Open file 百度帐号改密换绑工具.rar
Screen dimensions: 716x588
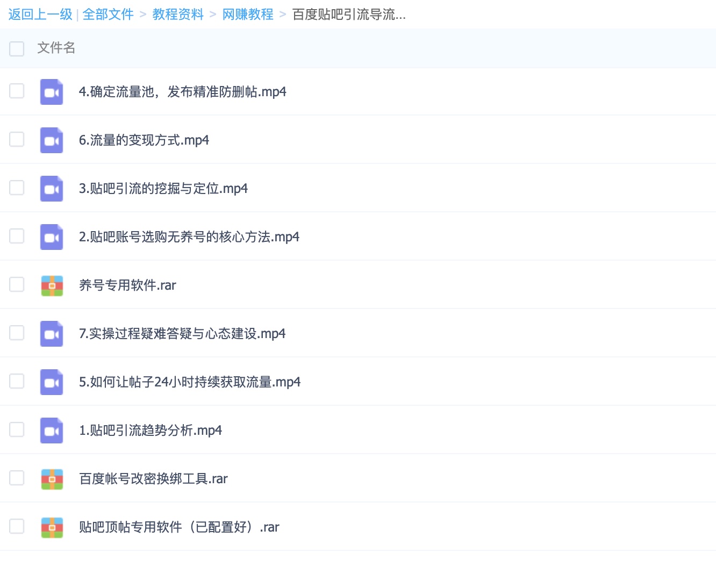click(x=153, y=479)
